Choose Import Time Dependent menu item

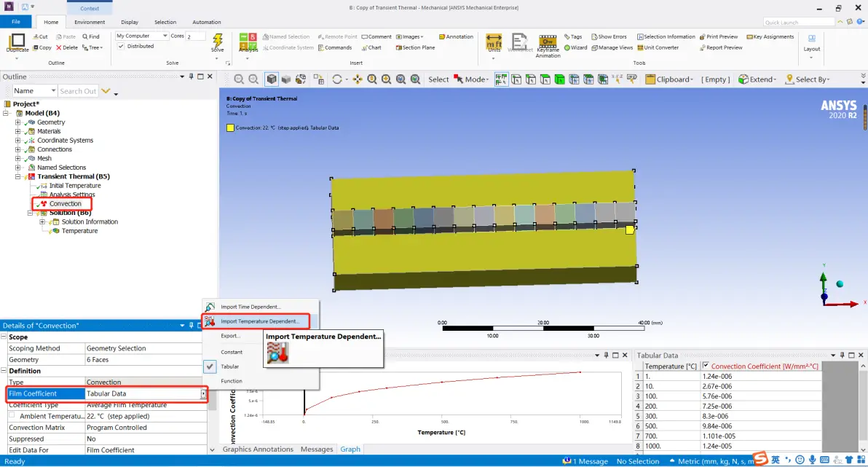click(x=250, y=307)
